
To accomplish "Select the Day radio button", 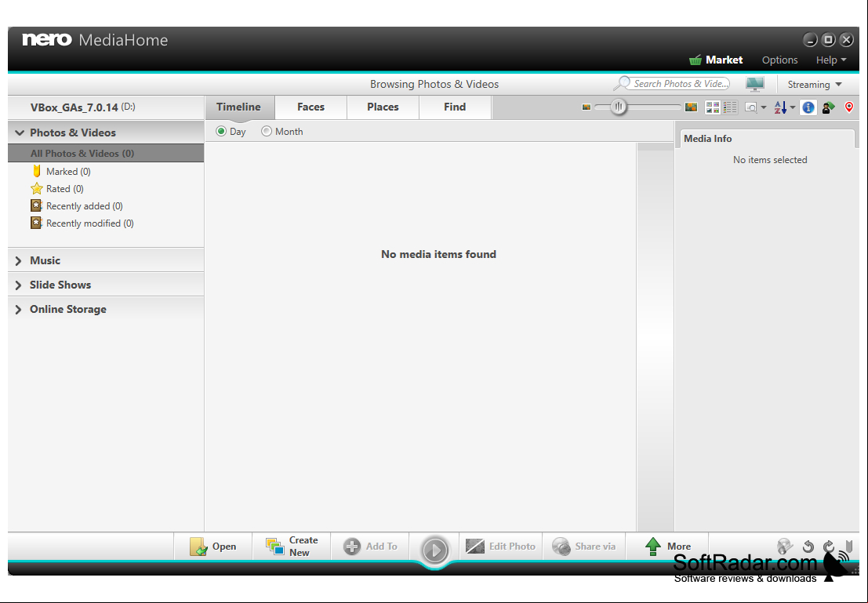I will [221, 131].
